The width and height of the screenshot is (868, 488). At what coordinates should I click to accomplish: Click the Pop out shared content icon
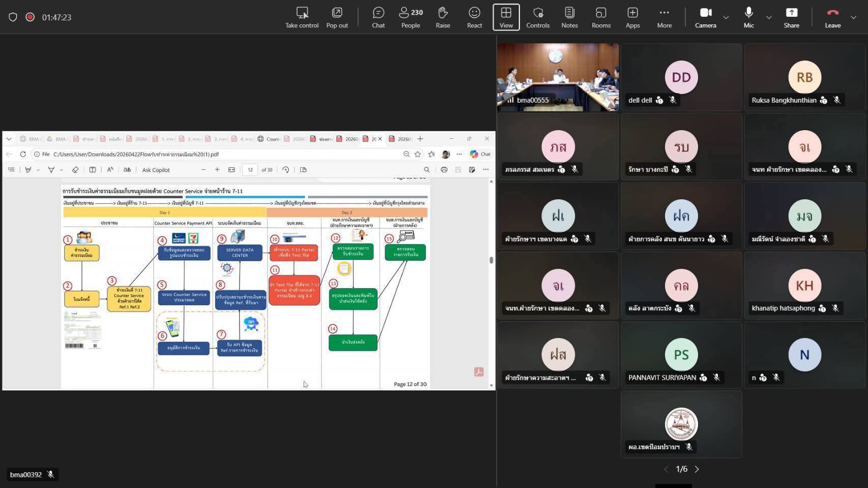coord(337,17)
